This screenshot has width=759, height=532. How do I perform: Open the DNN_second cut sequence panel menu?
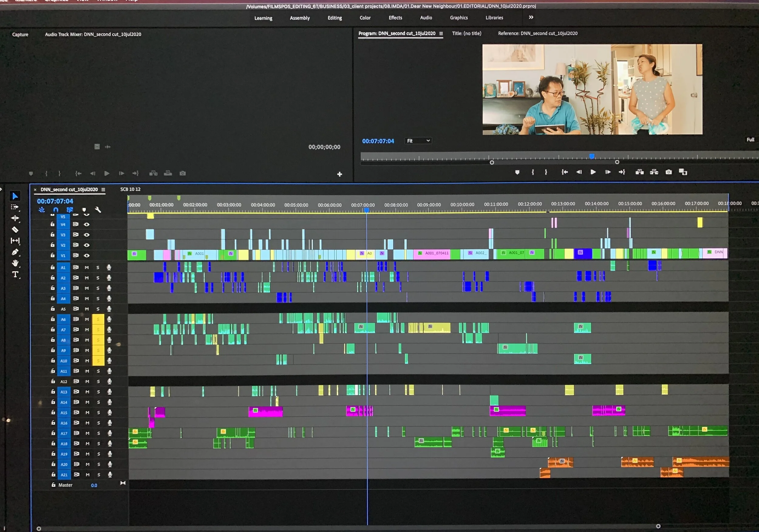[104, 189]
